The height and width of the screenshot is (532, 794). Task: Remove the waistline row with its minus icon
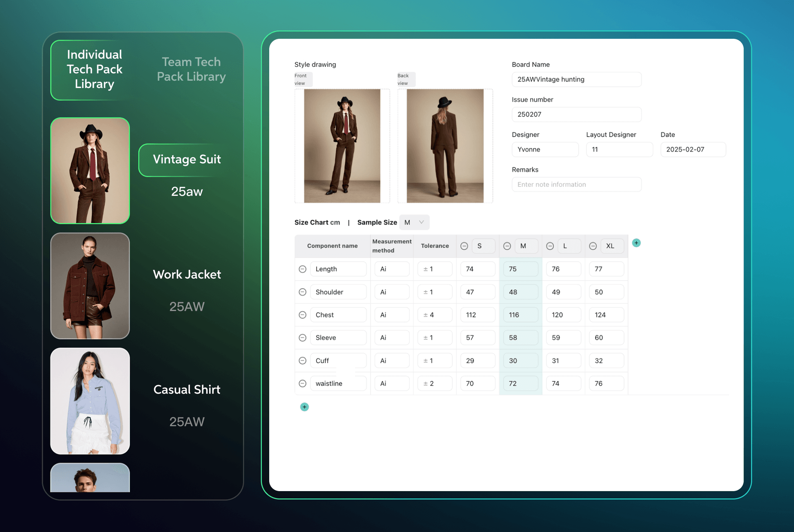tap(302, 384)
